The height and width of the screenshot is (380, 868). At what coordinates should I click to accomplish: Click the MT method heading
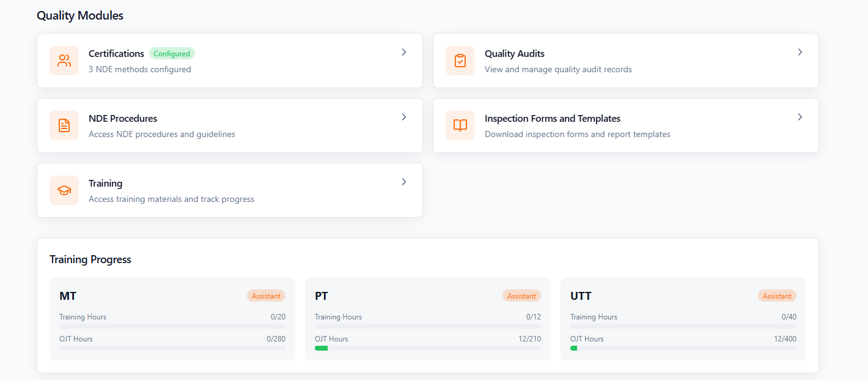tap(68, 296)
